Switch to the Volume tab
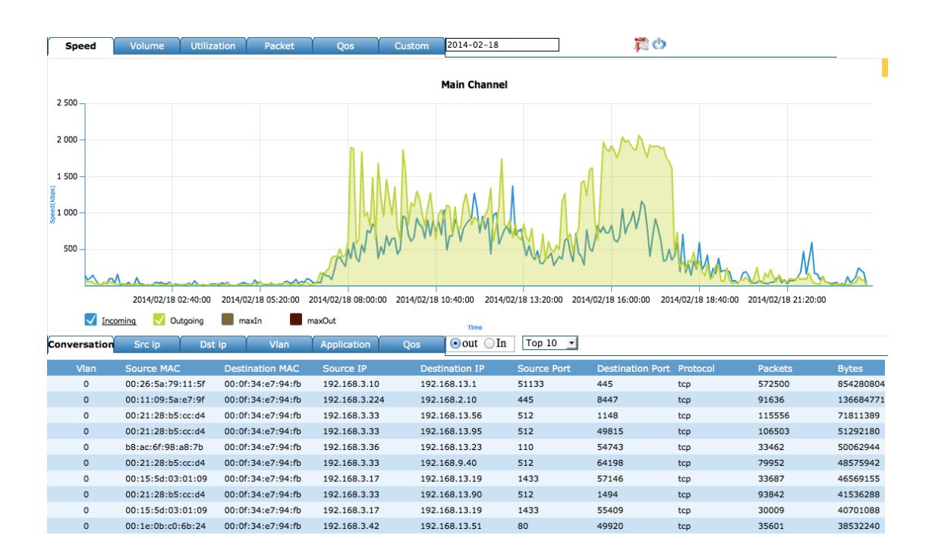Image resolution: width=932 pixels, height=560 pixels. (146, 46)
